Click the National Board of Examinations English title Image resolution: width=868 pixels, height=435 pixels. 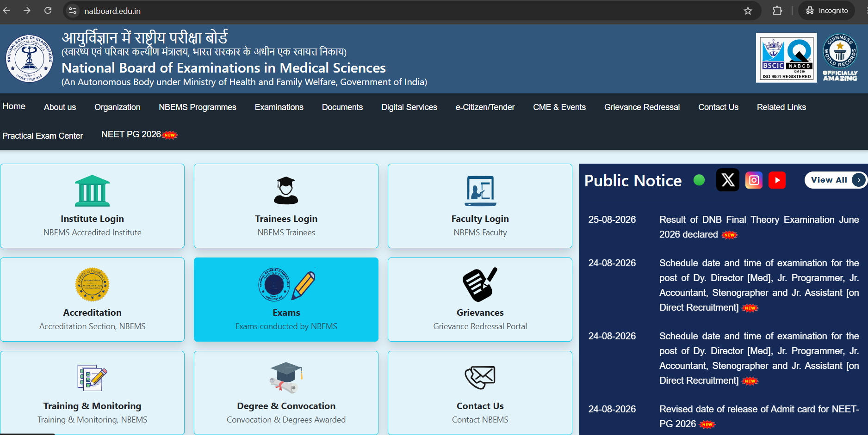[223, 68]
